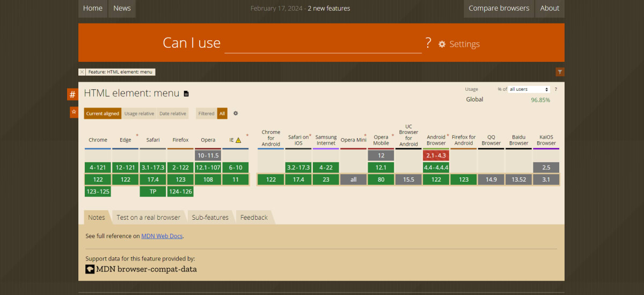Open the all users usage dropdown
Viewport: 644px width, 295px height.
pos(529,89)
